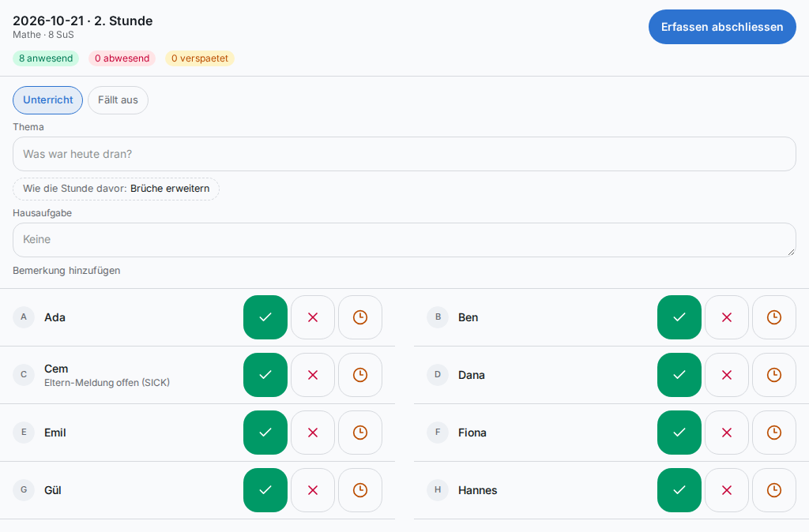Open Bemerkung hinzufügen

tap(66, 271)
